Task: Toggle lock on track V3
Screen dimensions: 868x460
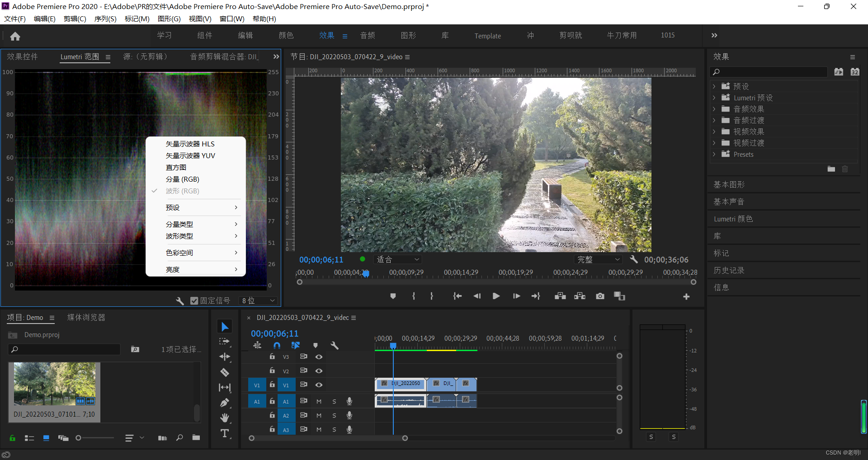Action: pos(272,357)
